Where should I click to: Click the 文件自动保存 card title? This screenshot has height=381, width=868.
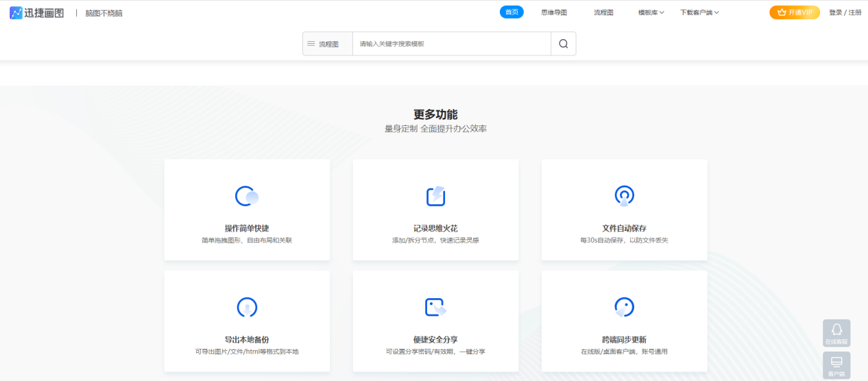[625, 228]
